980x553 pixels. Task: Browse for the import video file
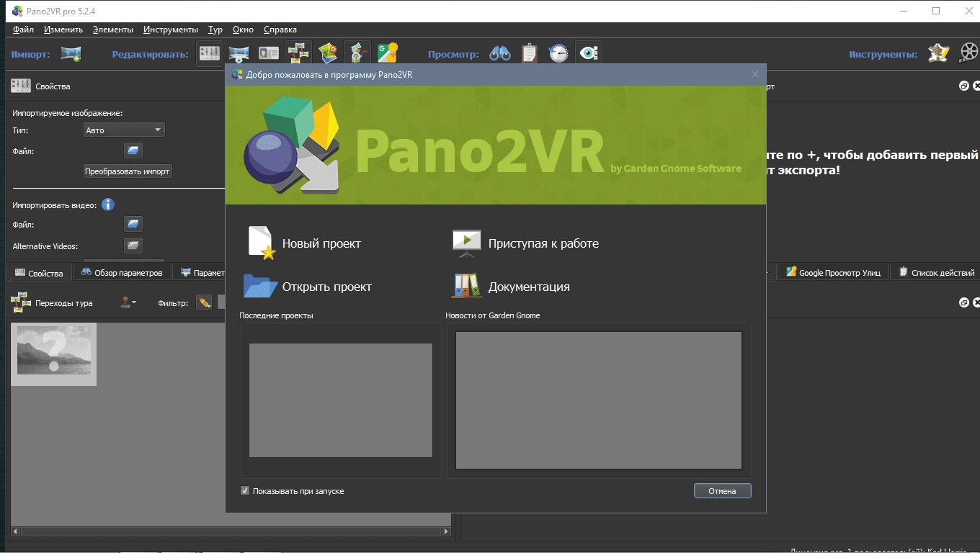click(x=133, y=224)
